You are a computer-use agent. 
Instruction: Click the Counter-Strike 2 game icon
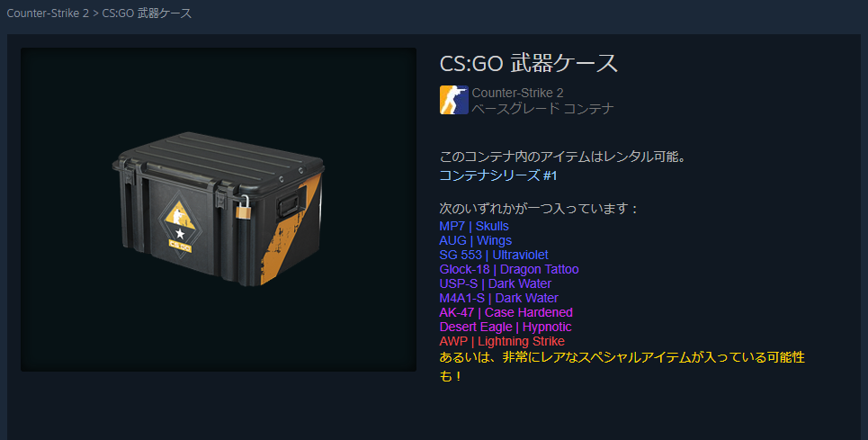pos(454,100)
